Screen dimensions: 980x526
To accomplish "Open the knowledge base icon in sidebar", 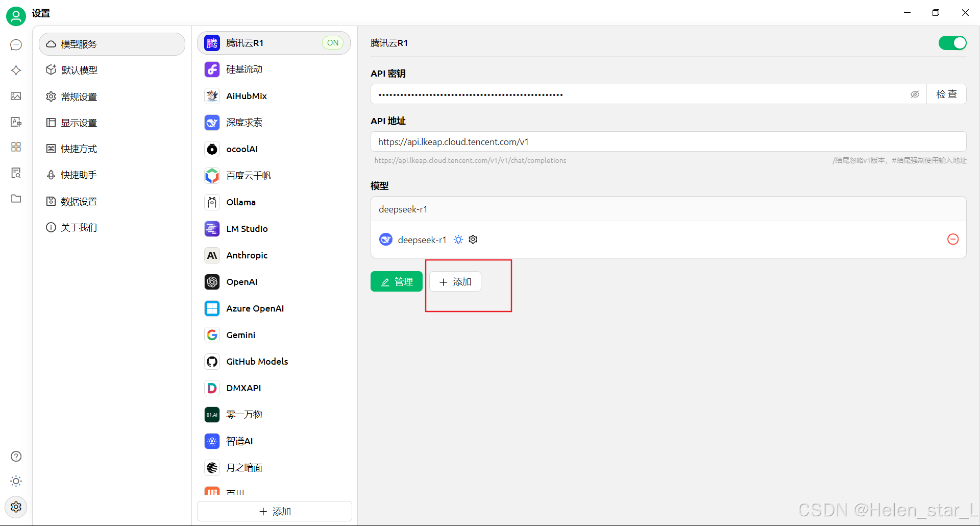I will [x=16, y=173].
